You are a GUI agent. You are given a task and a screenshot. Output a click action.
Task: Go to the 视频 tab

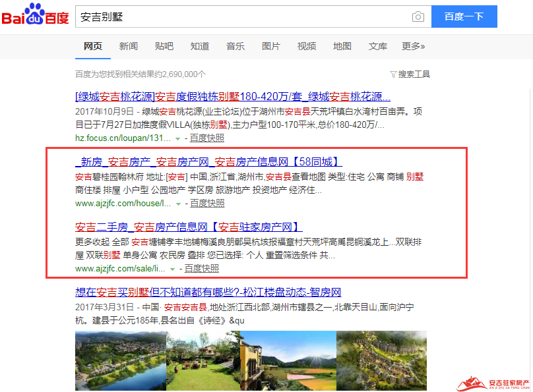tap(307, 46)
